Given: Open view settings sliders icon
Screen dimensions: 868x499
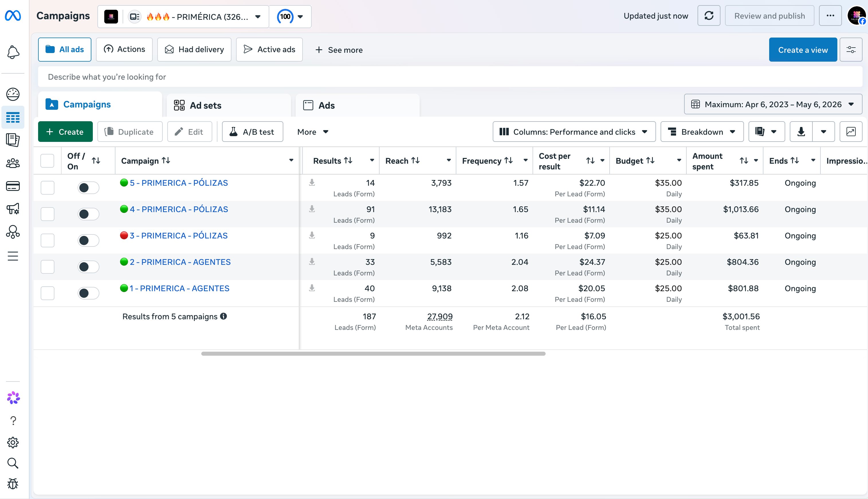Looking at the screenshot, I should (851, 50).
